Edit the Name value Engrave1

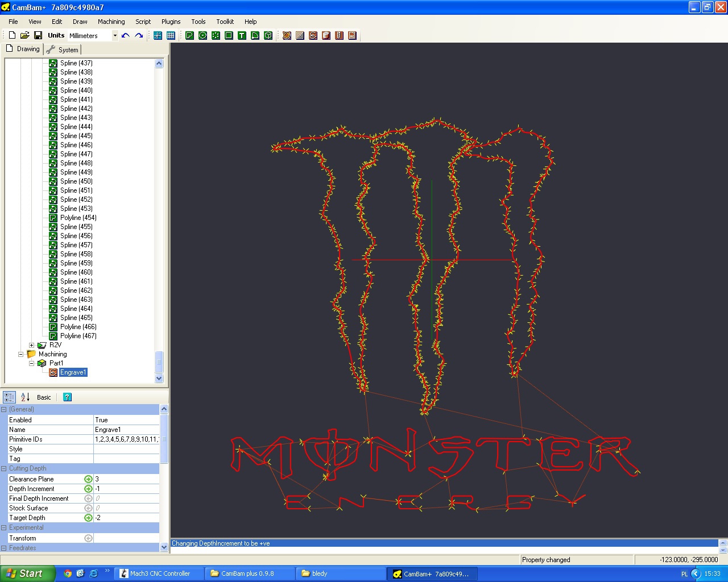coord(126,430)
